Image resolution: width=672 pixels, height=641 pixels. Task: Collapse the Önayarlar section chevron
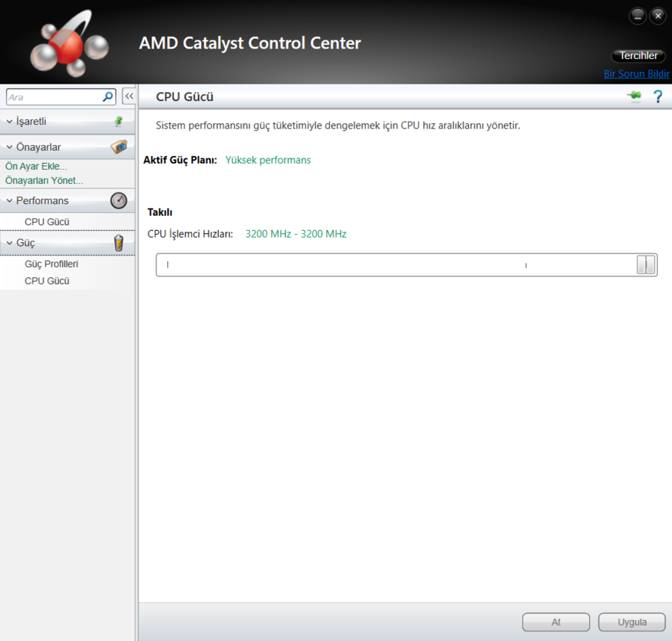tap(10, 146)
